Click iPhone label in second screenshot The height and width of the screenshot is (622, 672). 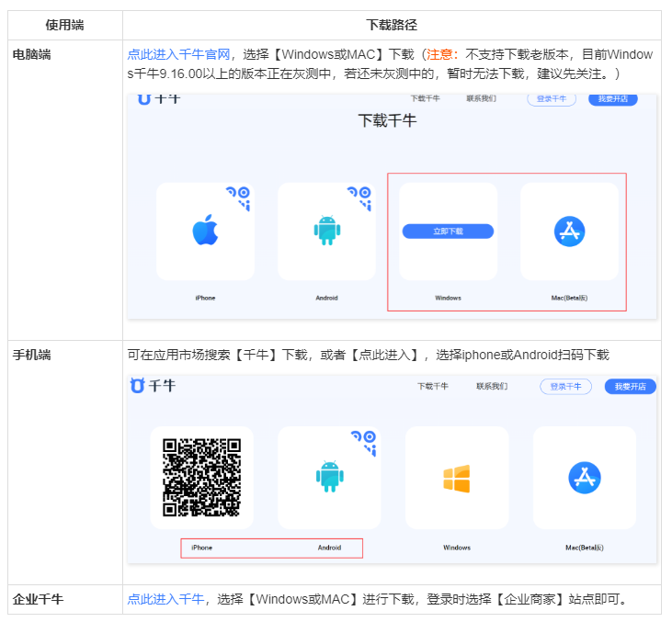point(202,548)
